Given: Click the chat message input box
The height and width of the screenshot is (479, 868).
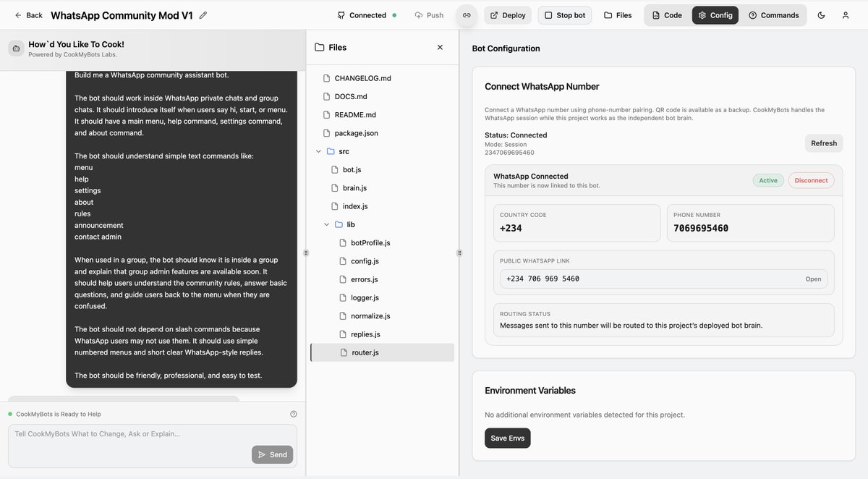Looking at the screenshot, I should coord(153,446).
